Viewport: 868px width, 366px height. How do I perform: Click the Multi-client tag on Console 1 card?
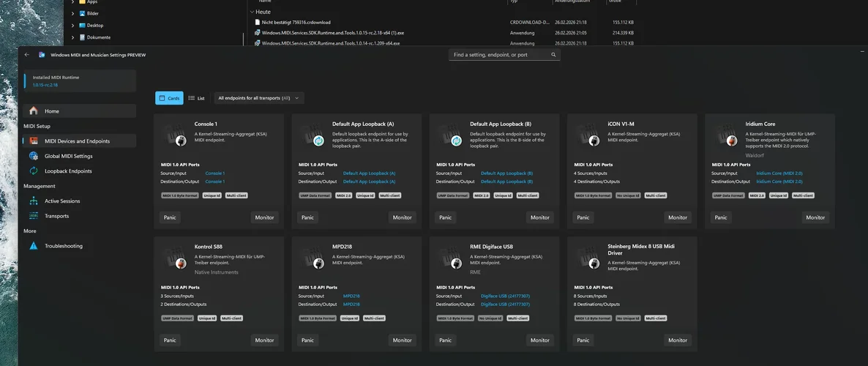(x=236, y=195)
